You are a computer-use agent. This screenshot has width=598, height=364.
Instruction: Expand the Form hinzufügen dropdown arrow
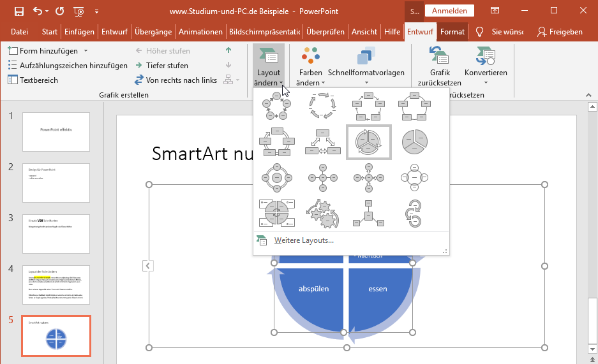click(86, 50)
